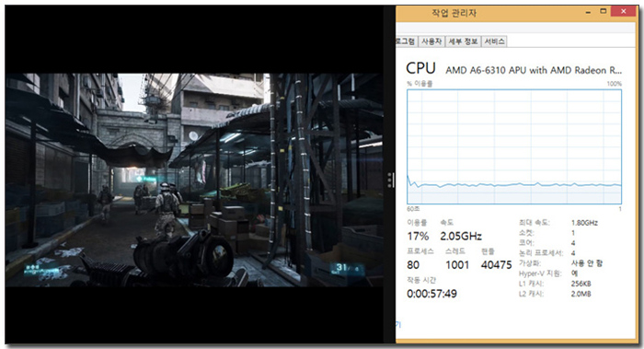This screenshot has height=349, width=644.
Task: Open the 세부 정보 tab
Action: click(463, 41)
